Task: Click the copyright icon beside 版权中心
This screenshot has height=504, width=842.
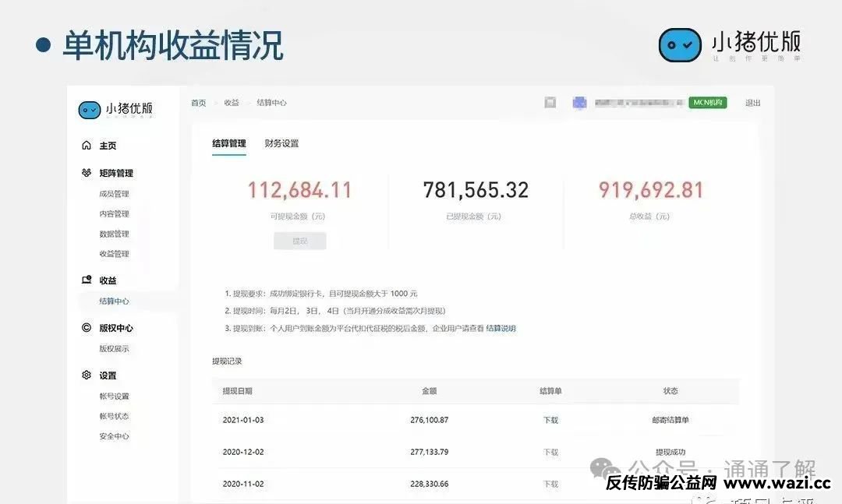Action: point(87,328)
